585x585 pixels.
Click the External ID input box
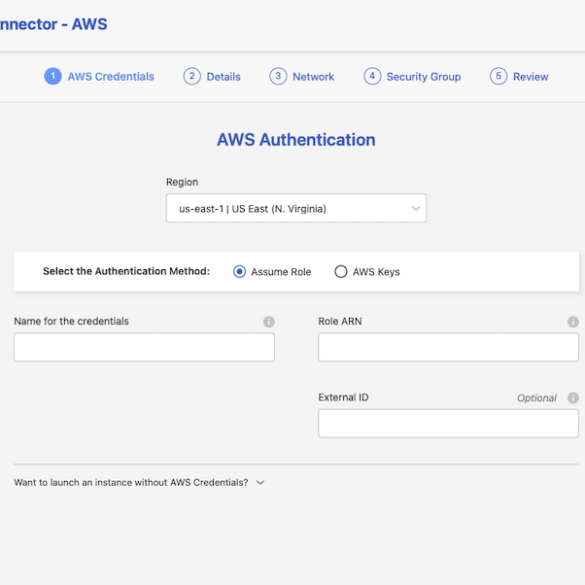448,423
